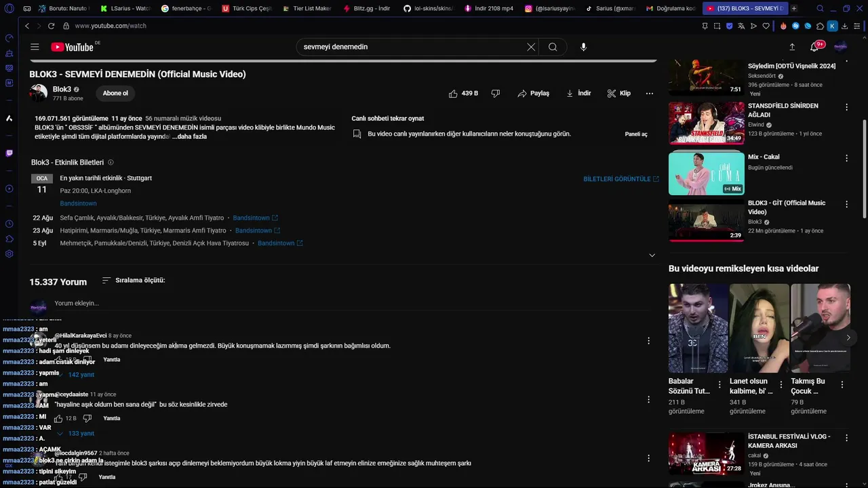Viewport: 868px width, 488px height.
Task: Open the Lanet olsun kalbime short
Action: 759,328
